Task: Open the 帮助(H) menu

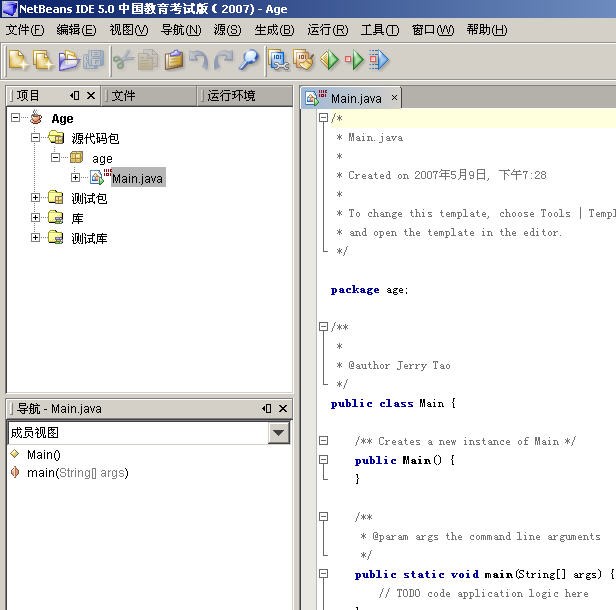Action: (487, 30)
